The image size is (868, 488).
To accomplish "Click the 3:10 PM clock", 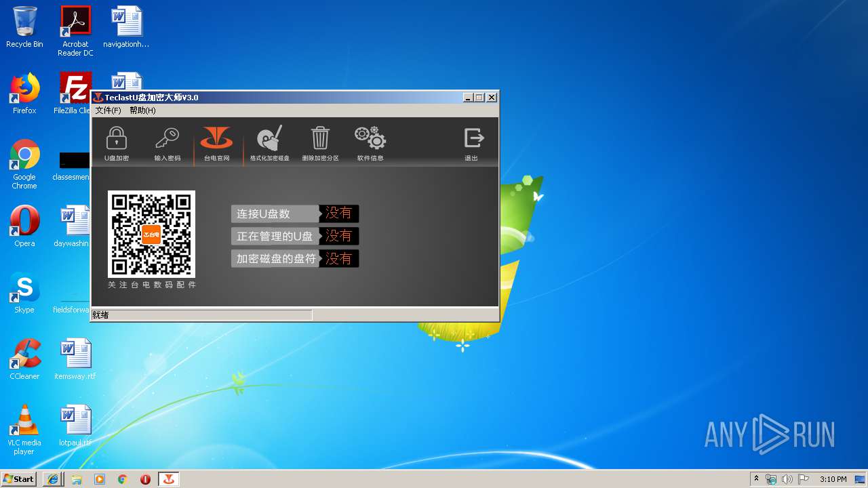I will pos(833,479).
